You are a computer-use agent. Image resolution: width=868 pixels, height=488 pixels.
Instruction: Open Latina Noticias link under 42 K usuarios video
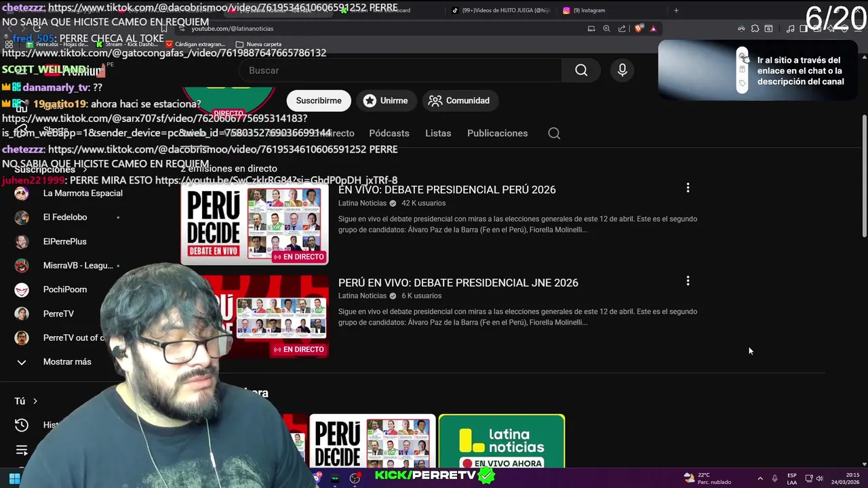(362, 203)
